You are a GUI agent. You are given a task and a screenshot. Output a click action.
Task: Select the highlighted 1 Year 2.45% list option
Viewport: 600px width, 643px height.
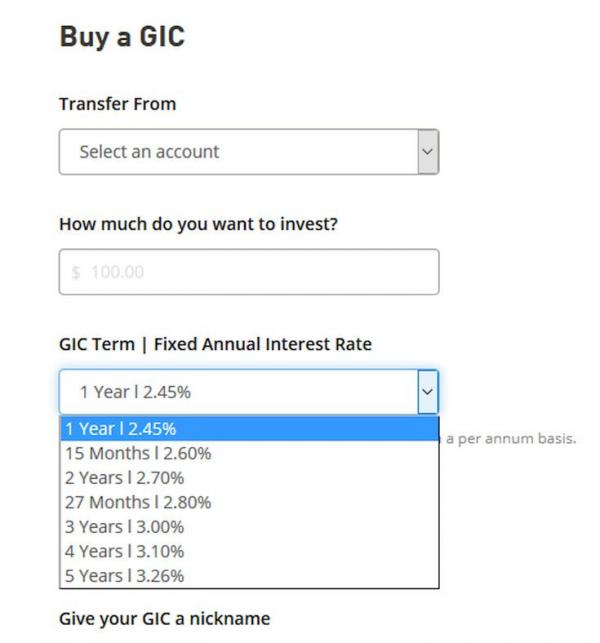121,429
